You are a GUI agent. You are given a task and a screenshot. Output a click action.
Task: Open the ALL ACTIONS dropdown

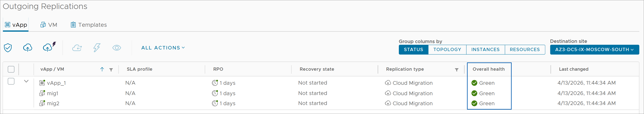click(163, 48)
